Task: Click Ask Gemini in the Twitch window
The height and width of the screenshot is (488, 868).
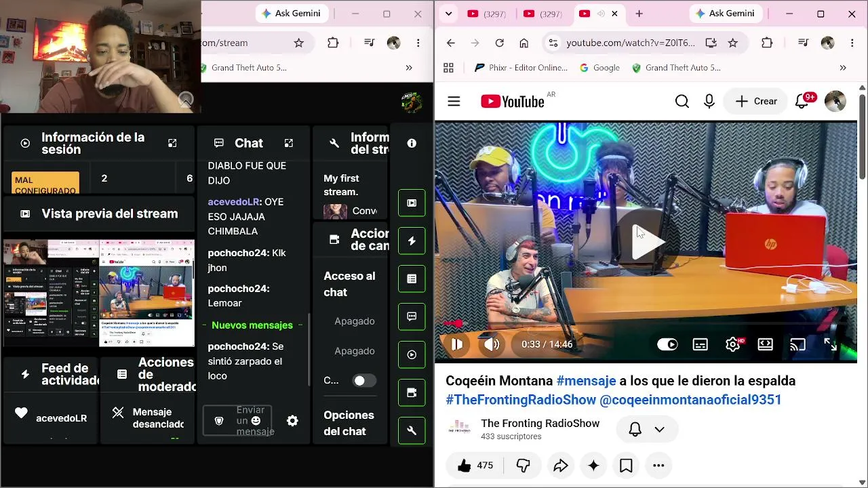Action: pyautogui.click(x=291, y=14)
